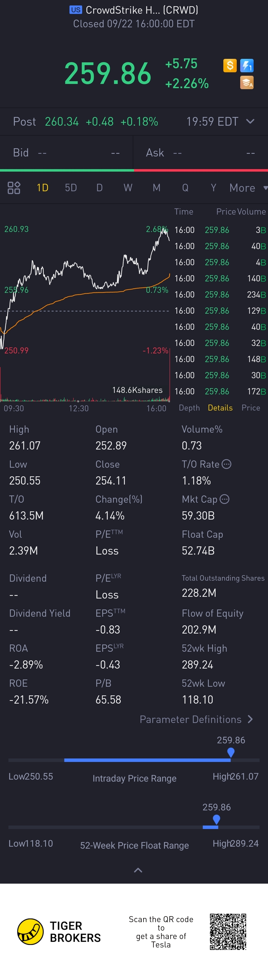Tap the info icon beside Mkt Cap

pos(225,499)
